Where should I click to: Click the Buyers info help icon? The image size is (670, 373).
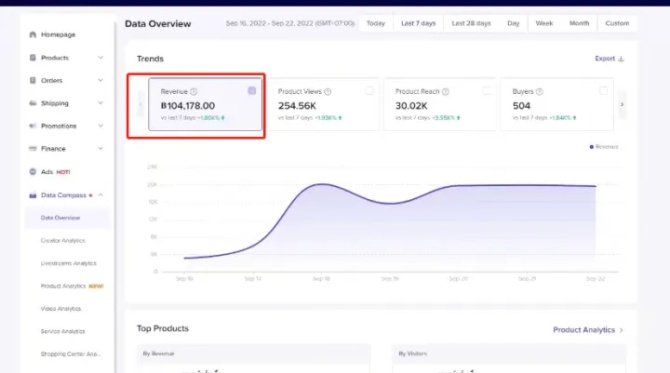point(539,91)
